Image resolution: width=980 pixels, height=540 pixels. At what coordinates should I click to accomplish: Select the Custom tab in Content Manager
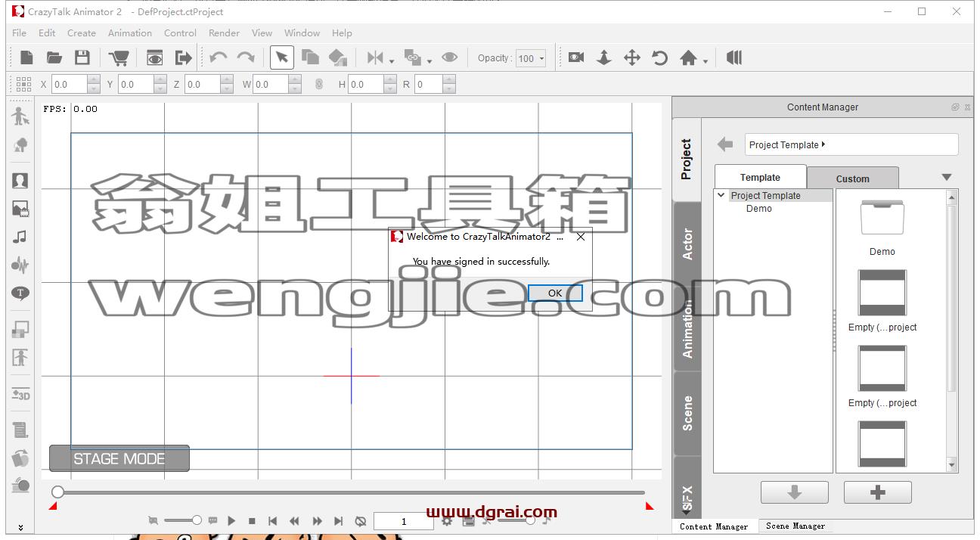pyautogui.click(x=853, y=178)
